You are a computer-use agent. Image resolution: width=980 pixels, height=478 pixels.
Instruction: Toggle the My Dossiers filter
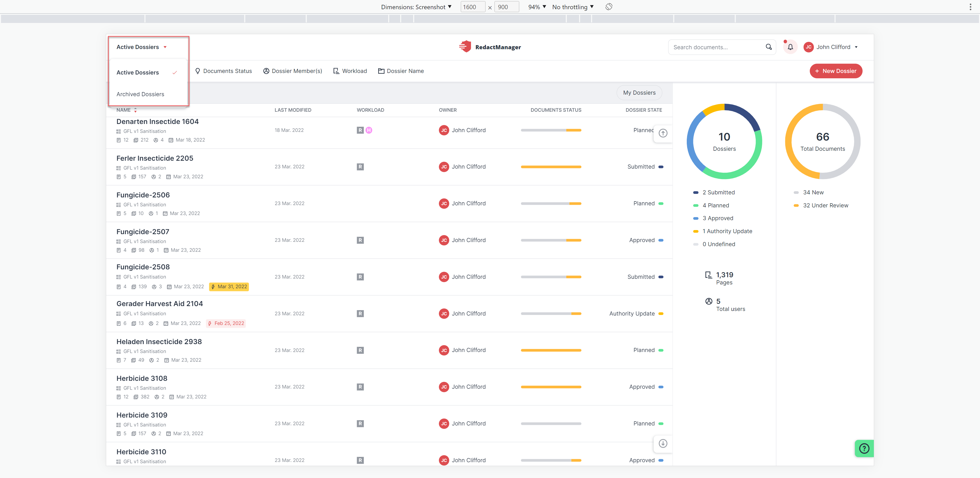point(639,93)
